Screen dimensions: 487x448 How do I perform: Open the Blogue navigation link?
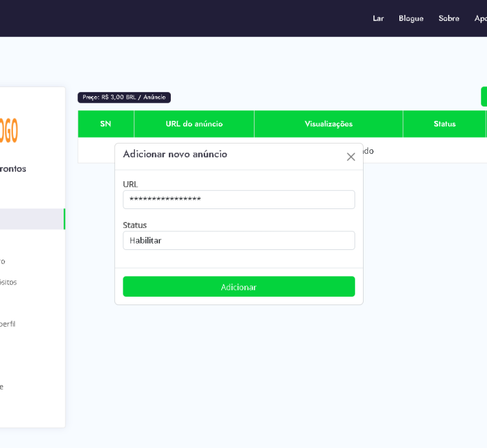coord(410,18)
